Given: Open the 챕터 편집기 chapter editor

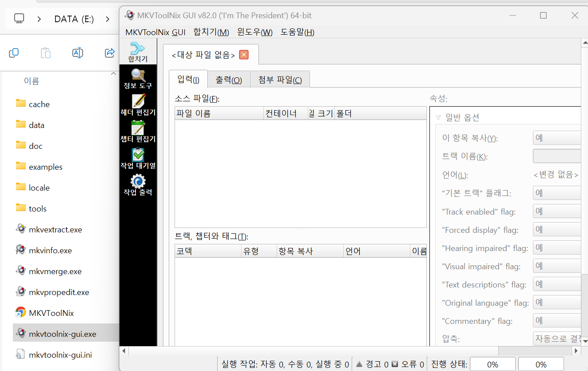Looking at the screenshot, I should pyautogui.click(x=138, y=132).
